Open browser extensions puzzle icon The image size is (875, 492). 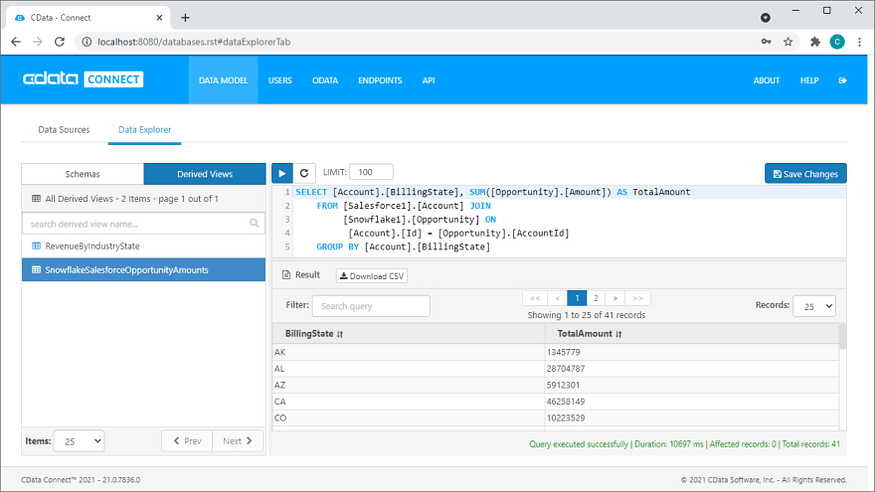click(x=815, y=42)
